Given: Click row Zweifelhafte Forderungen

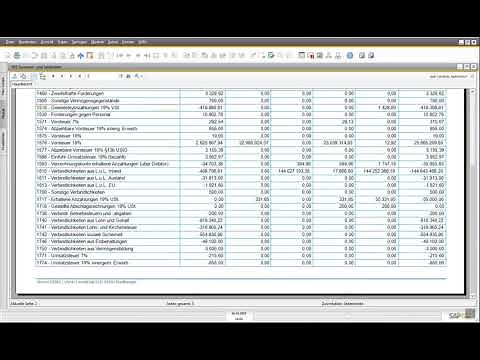Looking at the screenshot, I should click(241, 93).
